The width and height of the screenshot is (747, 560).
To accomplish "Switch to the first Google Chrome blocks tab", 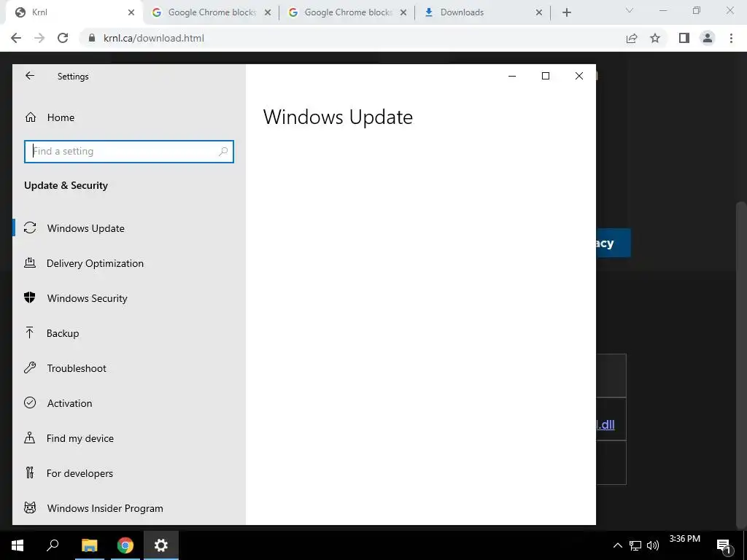I will (x=210, y=12).
